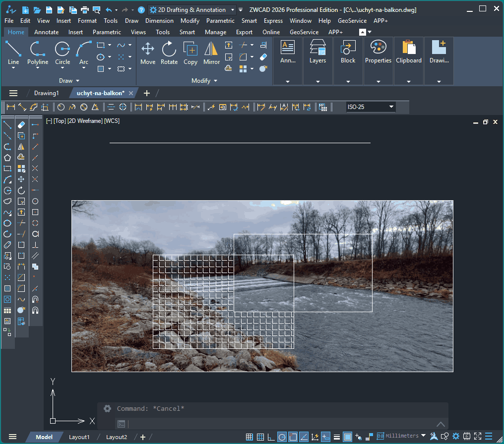This screenshot has width=504, height=444.
Task: Switch to Layout2 tab
Action: 117,437
